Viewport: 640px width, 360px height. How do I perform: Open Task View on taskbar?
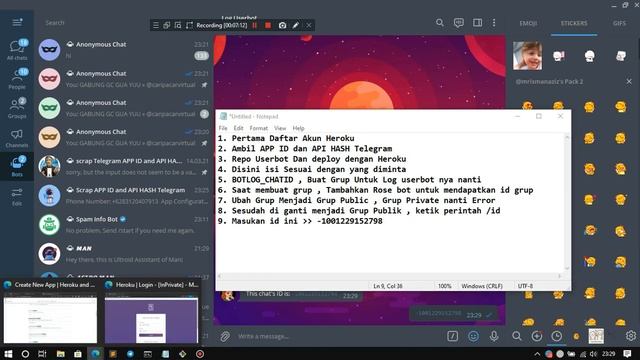click(42, 354)
